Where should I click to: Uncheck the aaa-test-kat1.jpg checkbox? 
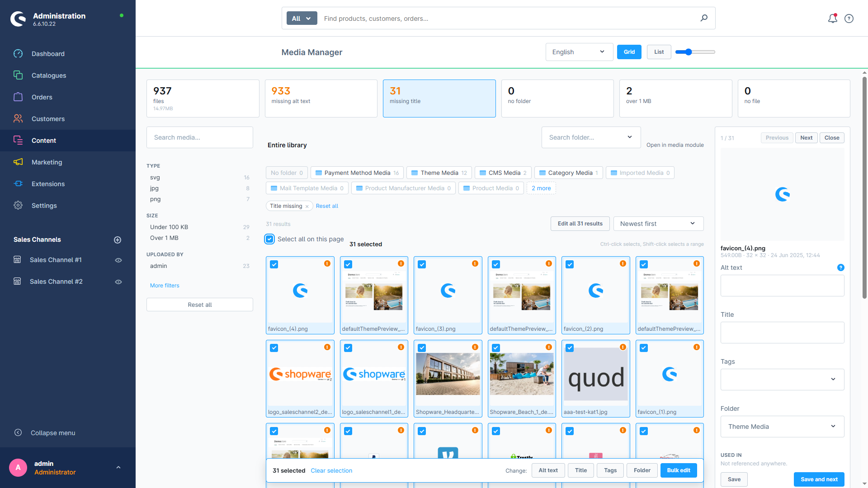click(x=570, y=348)
